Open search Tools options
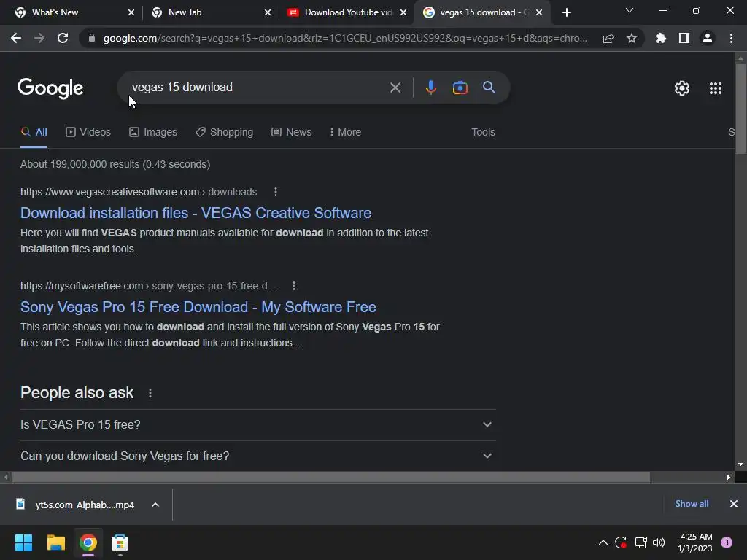 tap(483, 132)
